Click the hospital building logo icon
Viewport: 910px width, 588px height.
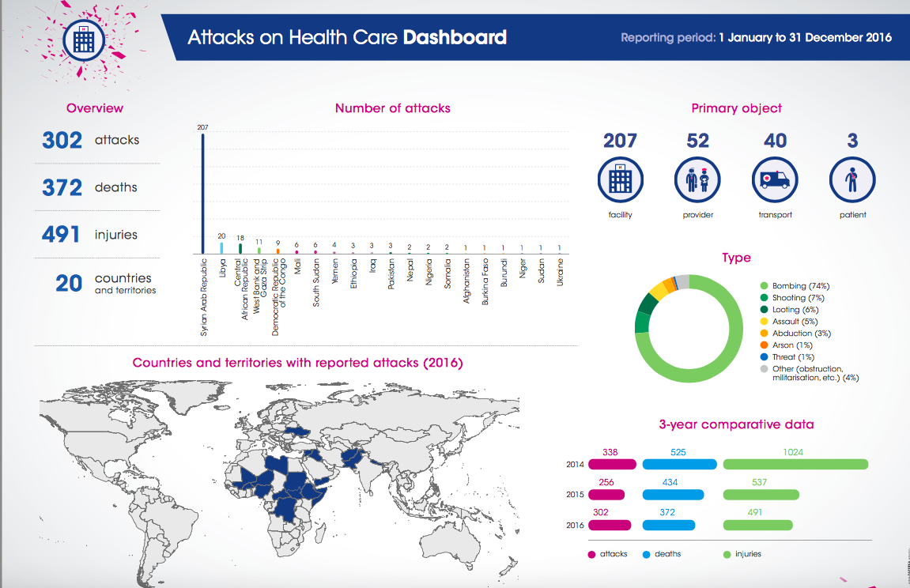[81, 38]
